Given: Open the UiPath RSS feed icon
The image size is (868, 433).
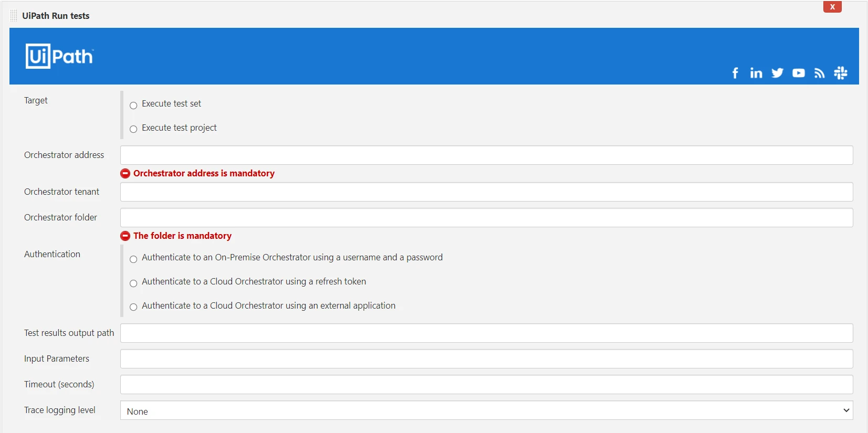Looking at the screenshot, I should tap(820, 73).
